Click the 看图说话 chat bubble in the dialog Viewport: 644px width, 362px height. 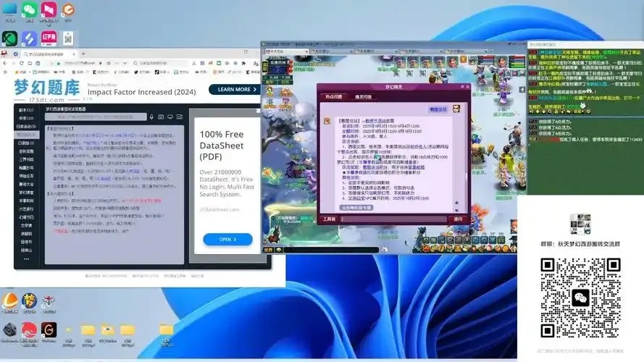click(x=438, y=109)
